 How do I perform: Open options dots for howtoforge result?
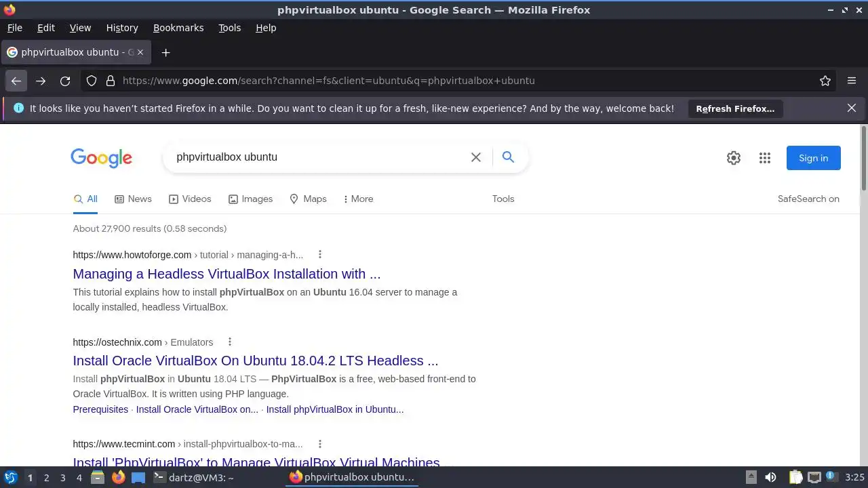[x=320, y=255]
